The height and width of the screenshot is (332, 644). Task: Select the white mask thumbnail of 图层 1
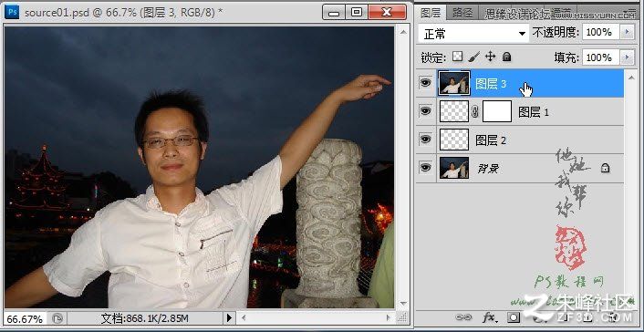497,111
